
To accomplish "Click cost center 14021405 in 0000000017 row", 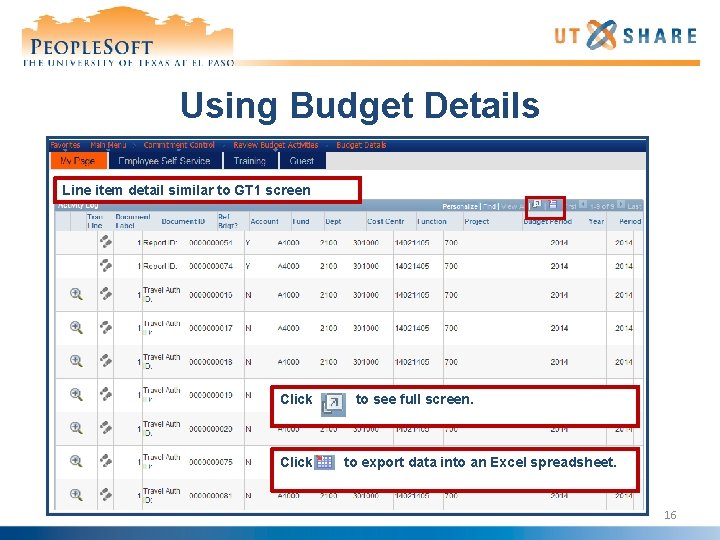I will click(412, 328).
